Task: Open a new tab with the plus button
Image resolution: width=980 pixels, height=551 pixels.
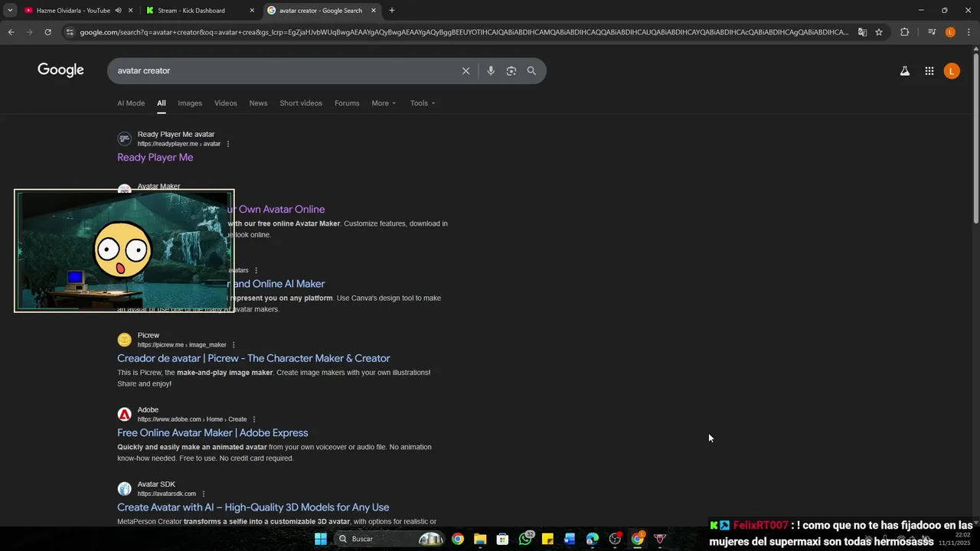Action: pos(392,11)
